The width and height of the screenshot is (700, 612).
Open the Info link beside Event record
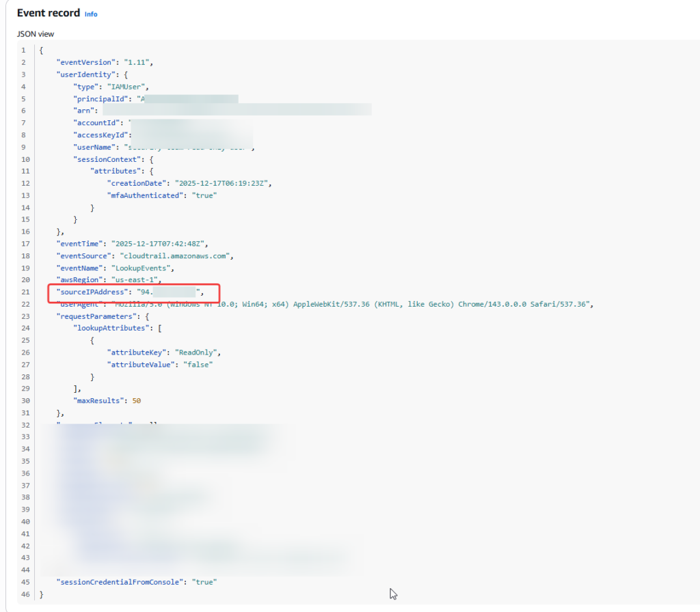pos(90,14)
